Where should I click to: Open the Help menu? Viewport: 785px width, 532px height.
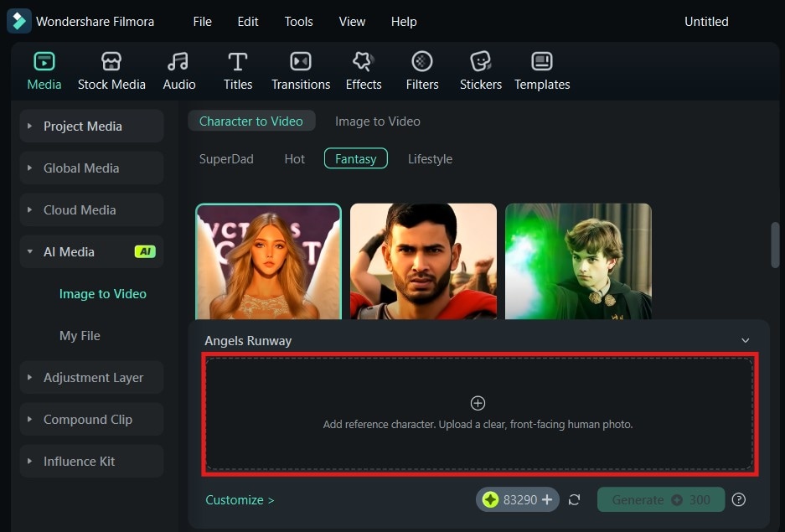pos(404,22)
